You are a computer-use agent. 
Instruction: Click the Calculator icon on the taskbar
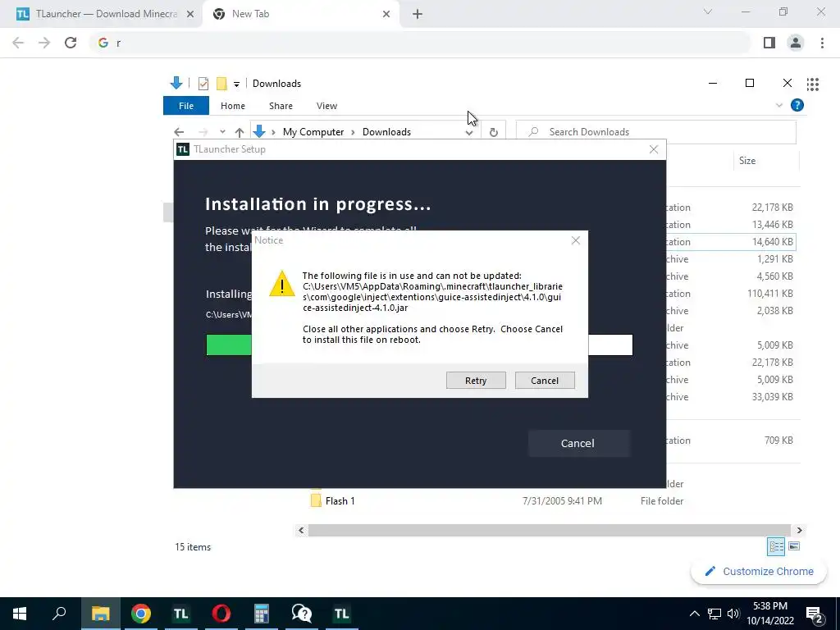pyautogui.click(x=262, y=614)
